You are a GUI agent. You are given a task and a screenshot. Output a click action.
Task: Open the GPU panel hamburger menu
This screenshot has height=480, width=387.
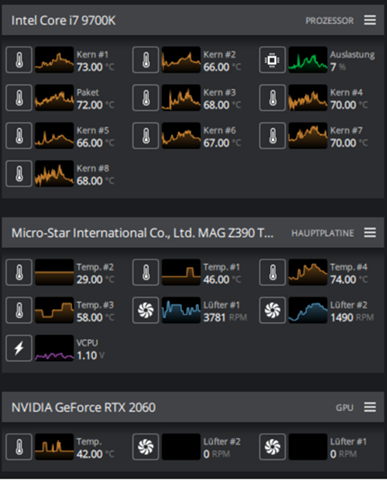pos(370,407)
